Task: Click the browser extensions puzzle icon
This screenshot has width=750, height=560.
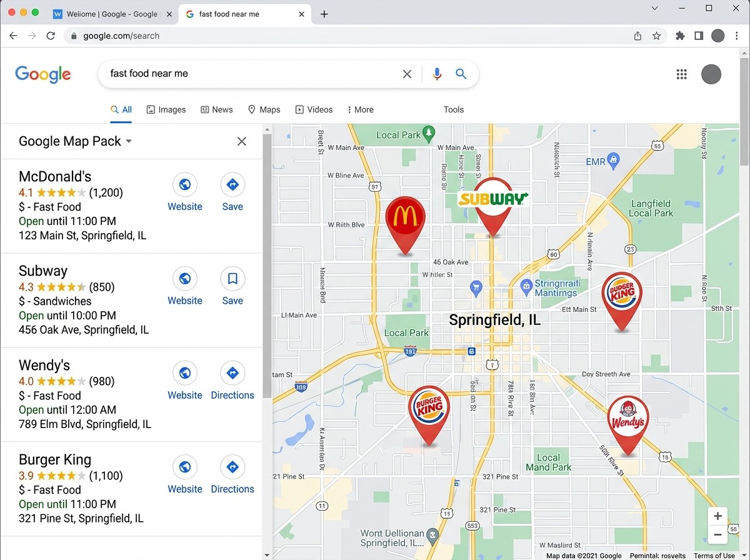Action: click(x=679, y=36)
